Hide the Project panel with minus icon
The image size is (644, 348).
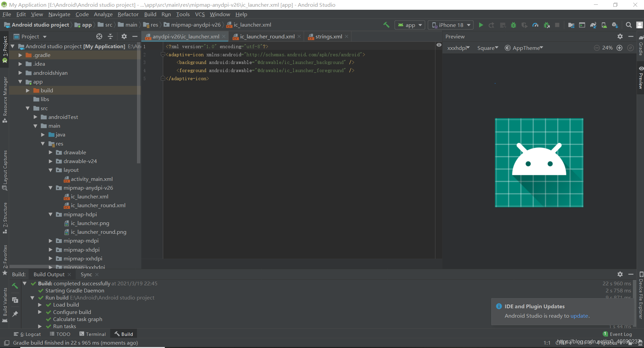(x=135, y=36)
